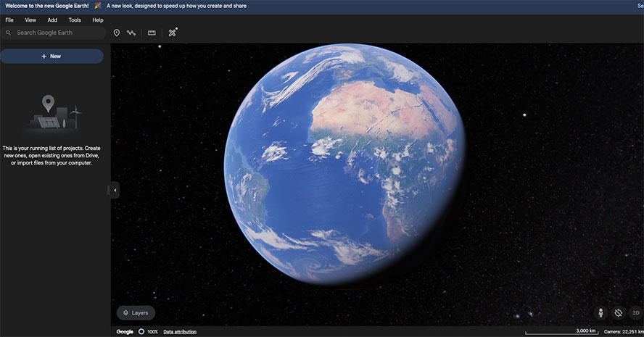
Task: Click the satellite icon in the toolbar
Action: click(x=173, y=33)
